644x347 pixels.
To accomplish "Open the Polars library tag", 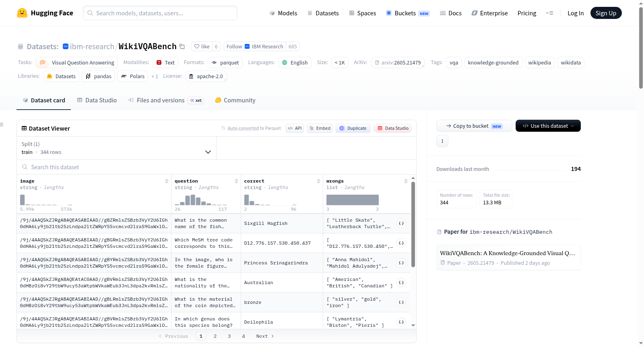I will 133,76.
